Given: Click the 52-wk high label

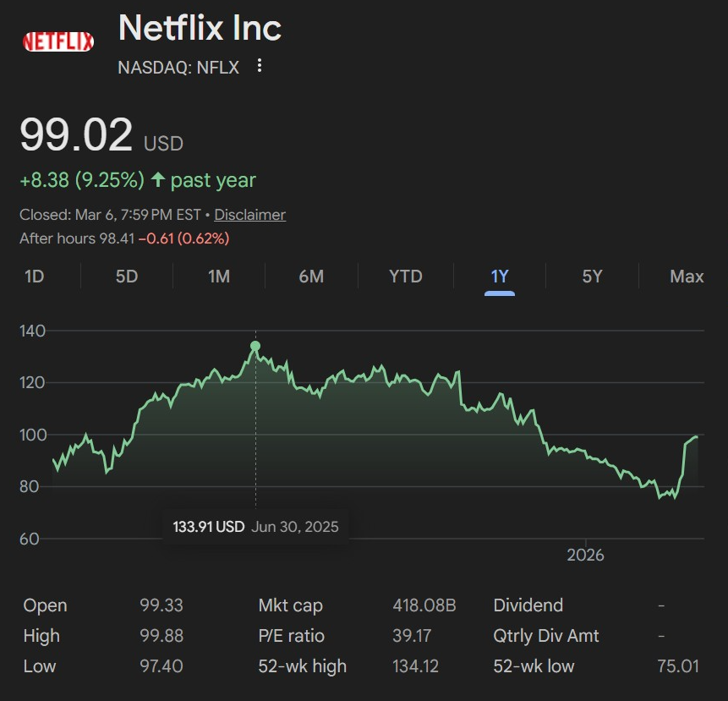Looking at the screenshot, I should coord(302,666).
